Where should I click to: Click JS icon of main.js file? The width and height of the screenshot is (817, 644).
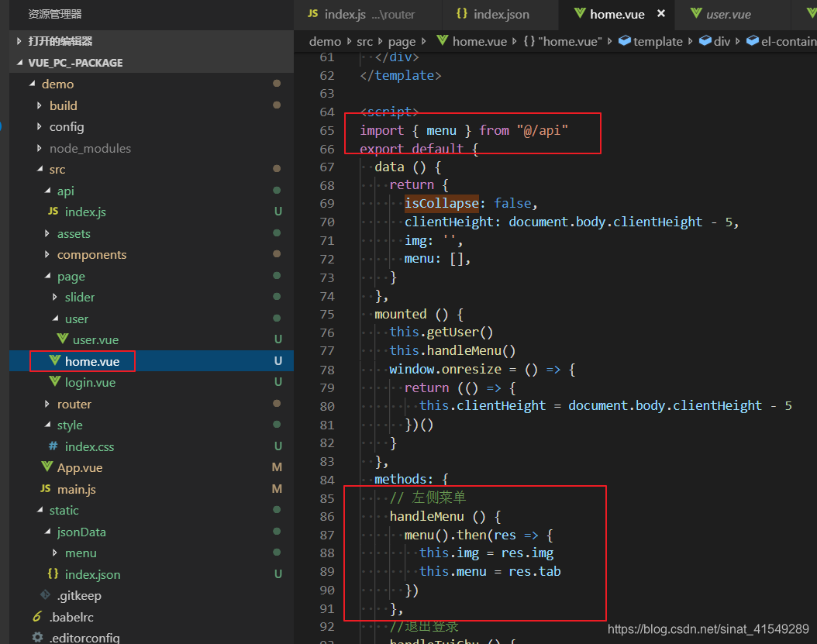46,489
